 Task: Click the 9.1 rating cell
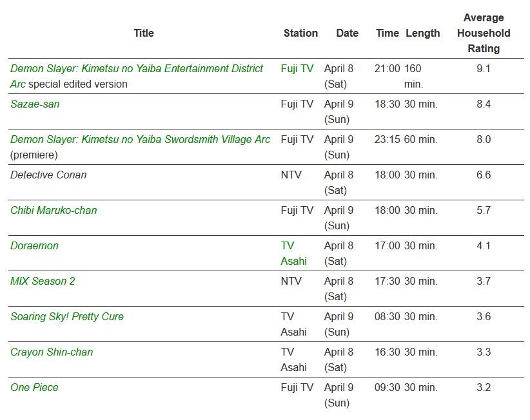pos(483,68)
